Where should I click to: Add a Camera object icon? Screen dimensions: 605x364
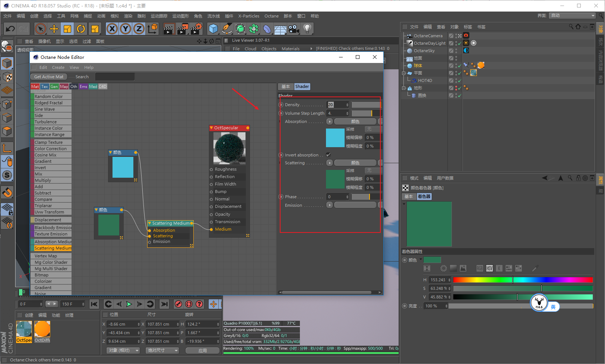294,29
